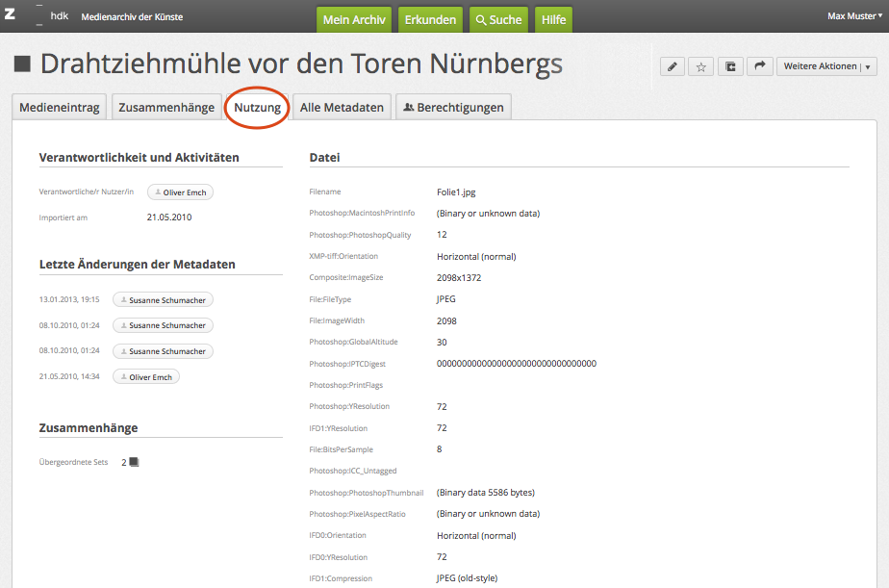Open the Suche search button

(x=497, y=19)
